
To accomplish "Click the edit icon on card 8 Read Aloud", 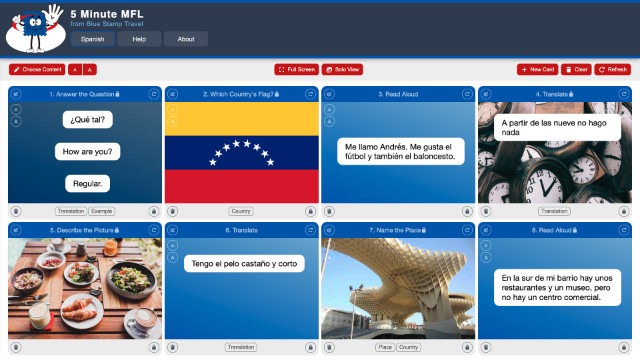I will point(486,230).
